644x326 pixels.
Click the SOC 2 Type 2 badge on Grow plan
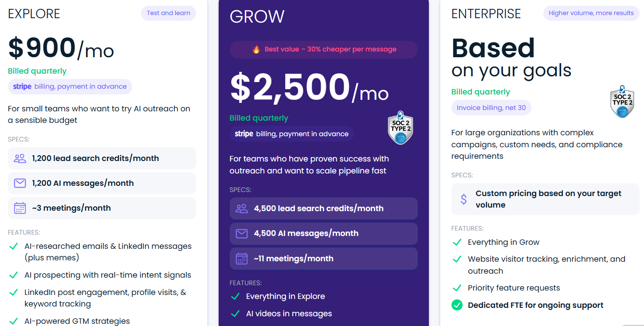(401, 128)
